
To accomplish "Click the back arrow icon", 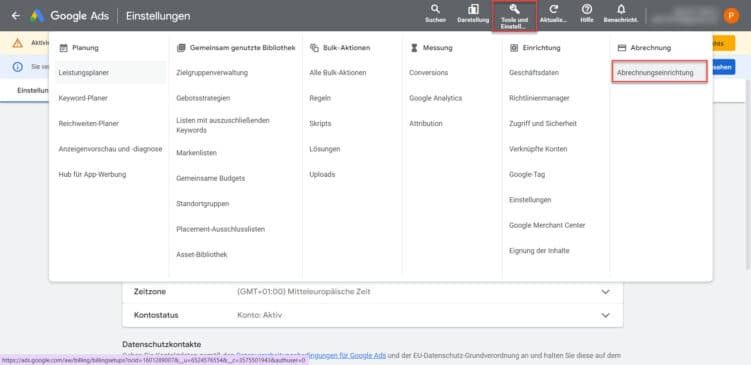I will pos(16,16).
